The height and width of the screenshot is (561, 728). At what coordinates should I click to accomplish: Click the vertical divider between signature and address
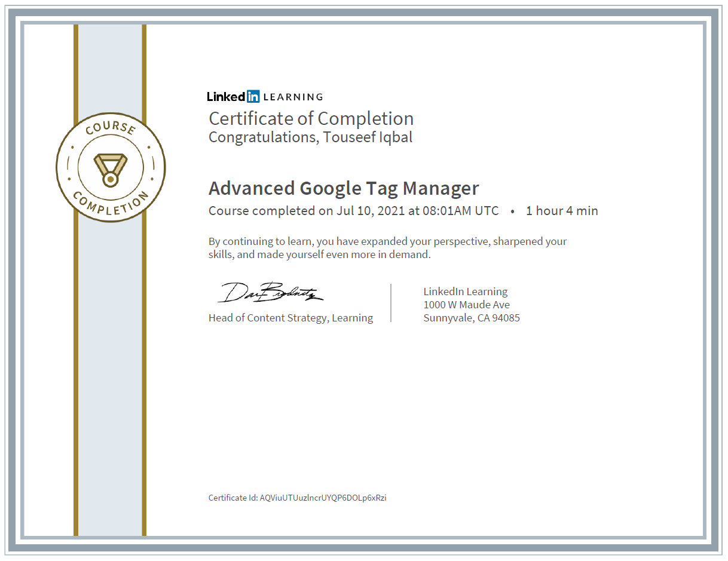tap(391, 303)
